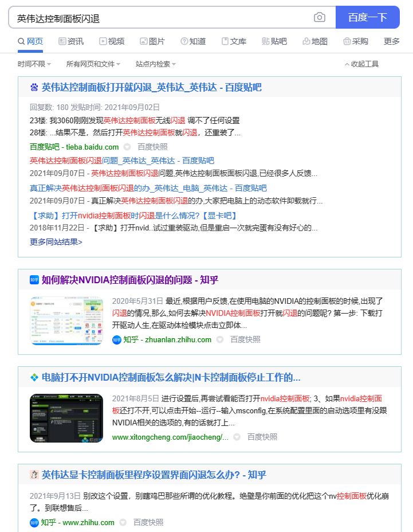Open 百度快照 for the zhuanlan.zhihu.com result
This screenshot has height=532, width=413.
(x=246, y=339)
